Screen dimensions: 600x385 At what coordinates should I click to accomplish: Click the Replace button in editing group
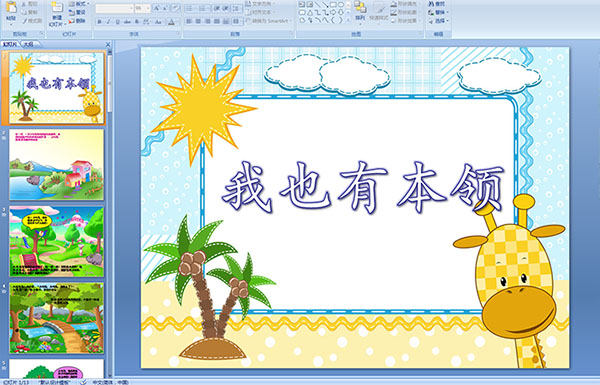(438, 12)
